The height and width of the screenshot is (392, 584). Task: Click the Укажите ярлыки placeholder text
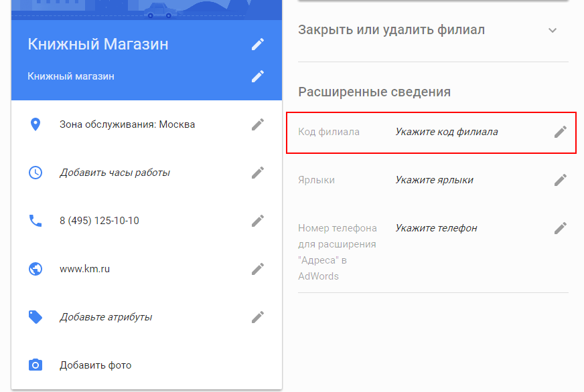tap(434, 180)
